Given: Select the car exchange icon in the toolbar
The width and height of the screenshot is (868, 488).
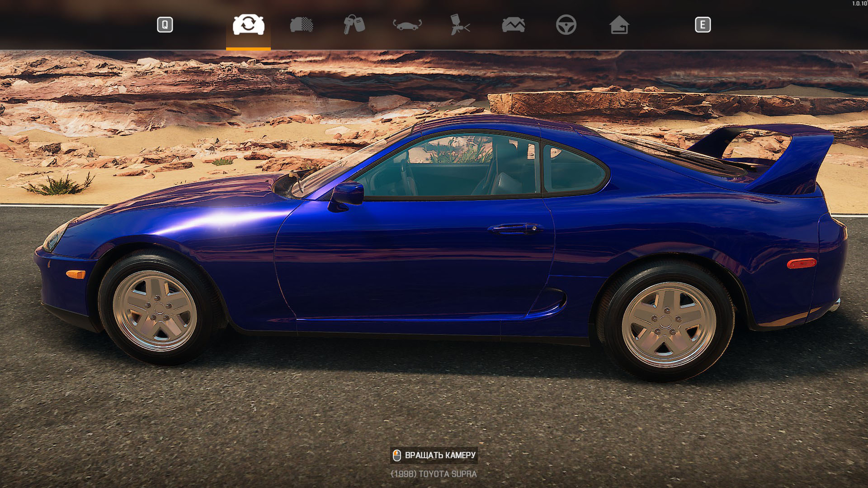Looking at the screenshot, I should tap(247, 26).
